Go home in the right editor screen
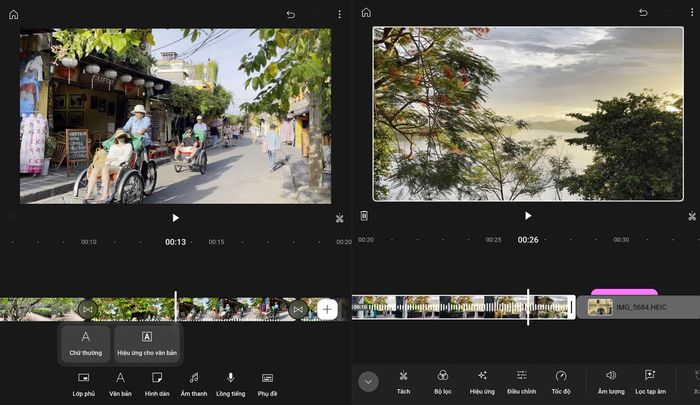This screenshot has width=700, height=405. pos(366,13)
